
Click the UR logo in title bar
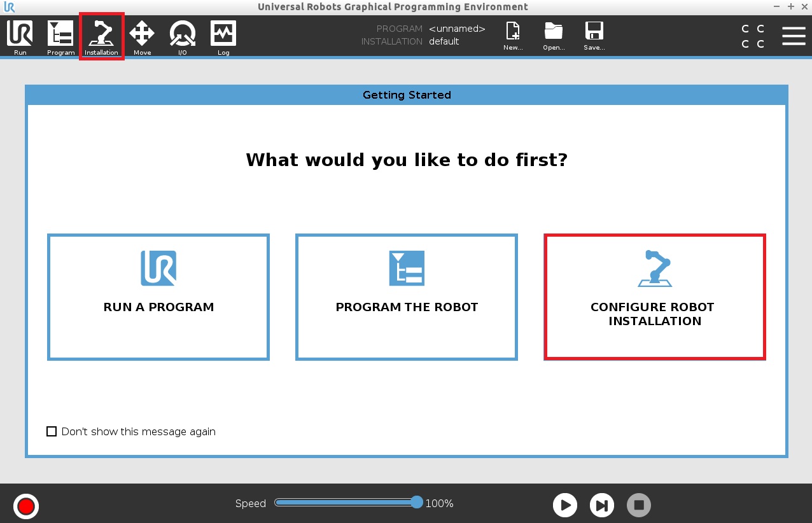(x=9, y=8)
